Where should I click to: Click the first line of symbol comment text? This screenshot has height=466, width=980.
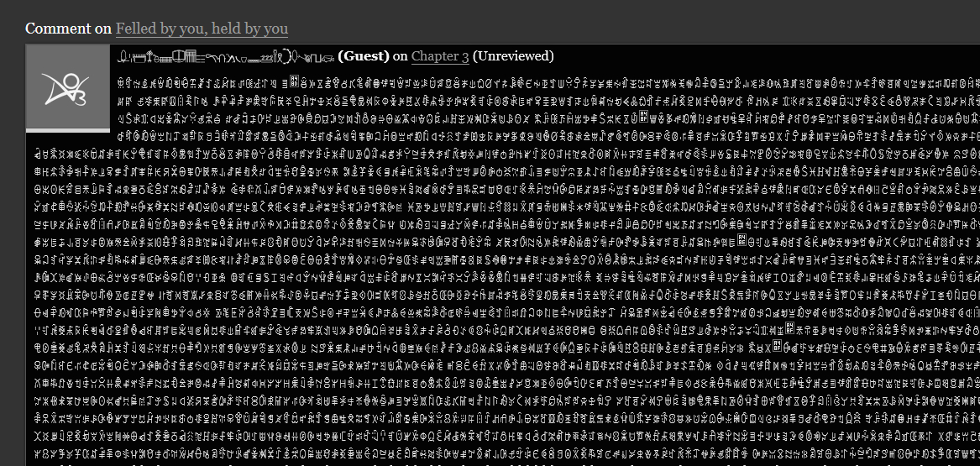coord(548,81)
